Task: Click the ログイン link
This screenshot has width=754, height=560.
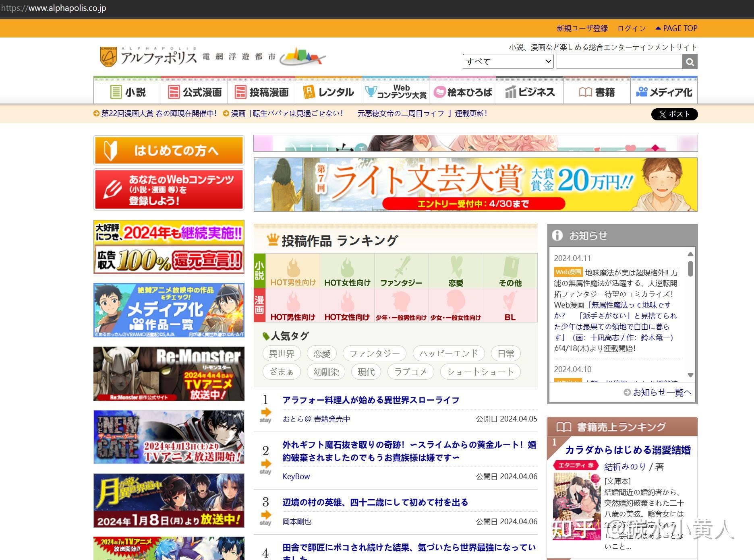Action: point(631,28)
